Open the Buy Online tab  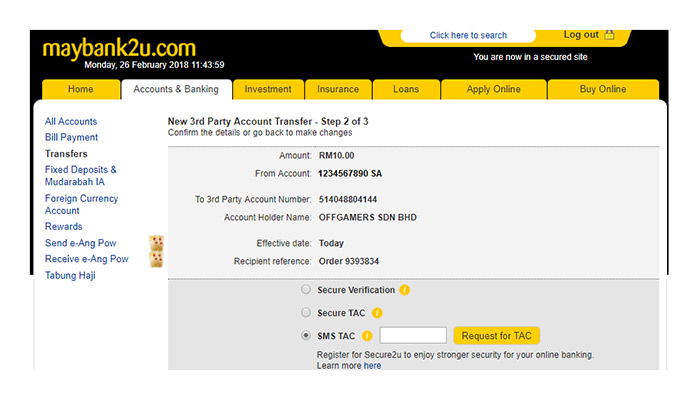coord(603,89)
